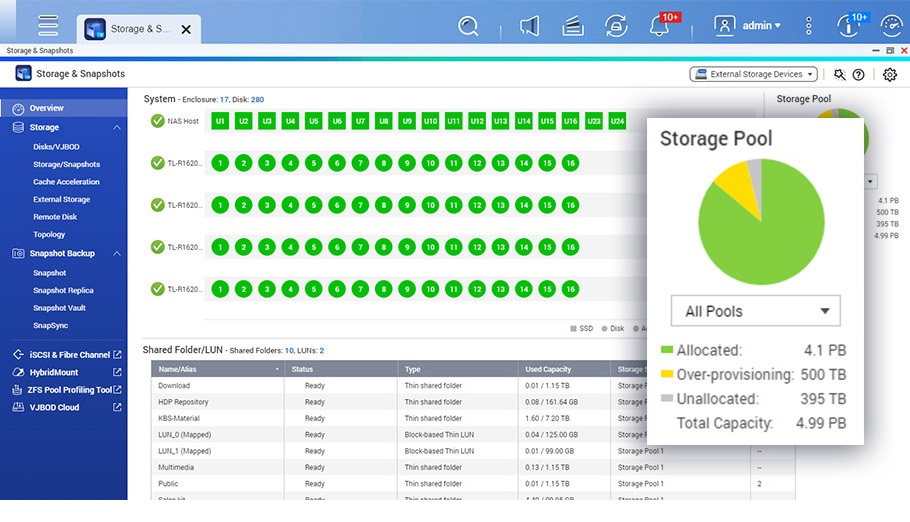The image size is (910, 522).
Task: Open HybridMount external link icon
Action: coord(117,372)
